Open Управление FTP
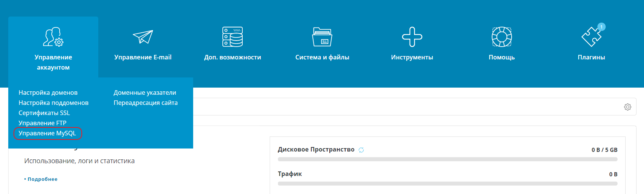 [x=42, y=123]
